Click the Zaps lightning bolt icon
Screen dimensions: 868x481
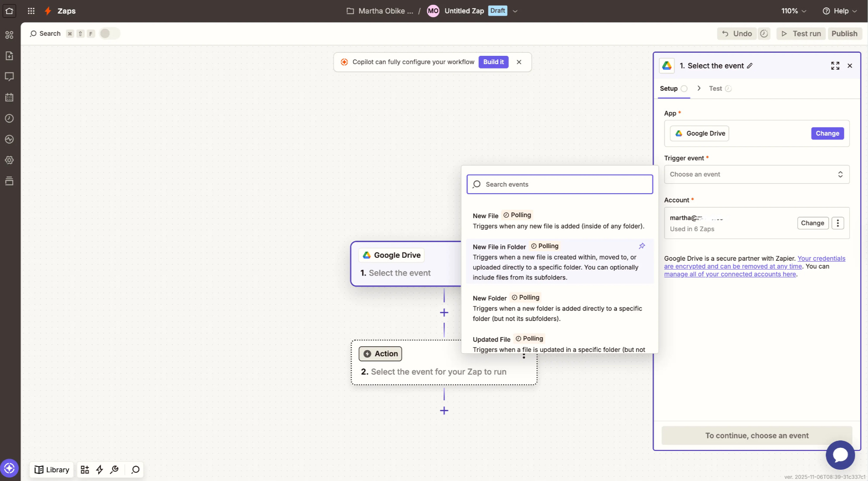click(48, 11)
